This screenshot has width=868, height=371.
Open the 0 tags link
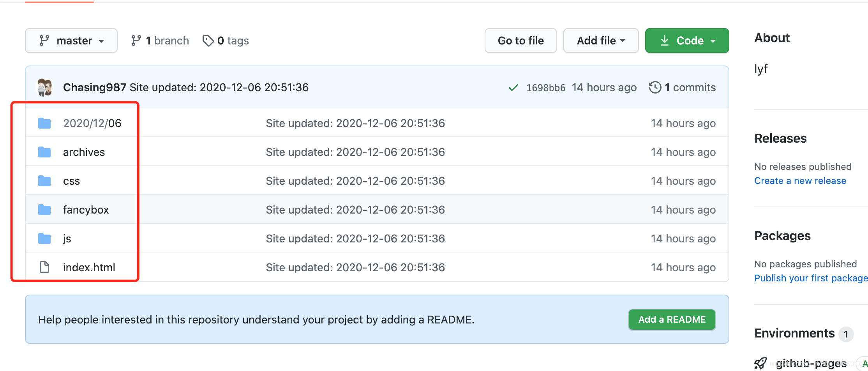click(x=226, y=41)
